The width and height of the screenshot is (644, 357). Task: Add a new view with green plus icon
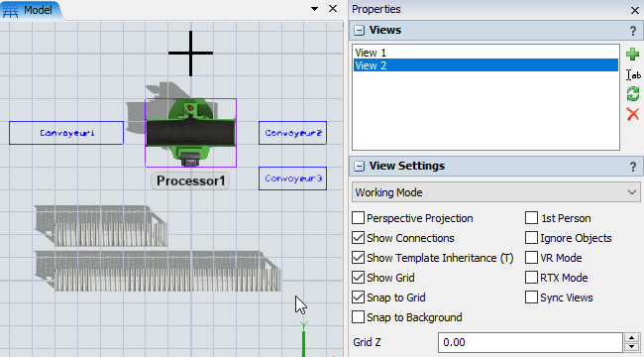coord(632,54)
